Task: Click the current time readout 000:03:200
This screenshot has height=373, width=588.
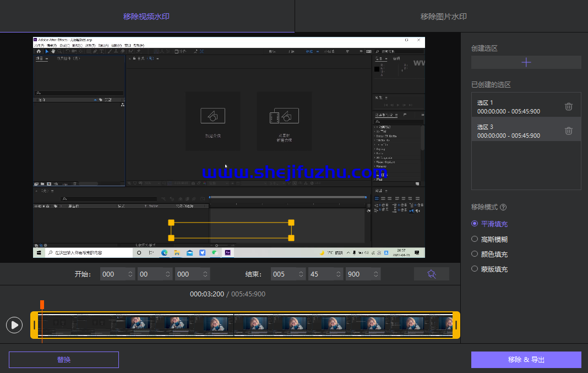Action: pyautogui.click(x=207, y=294)
